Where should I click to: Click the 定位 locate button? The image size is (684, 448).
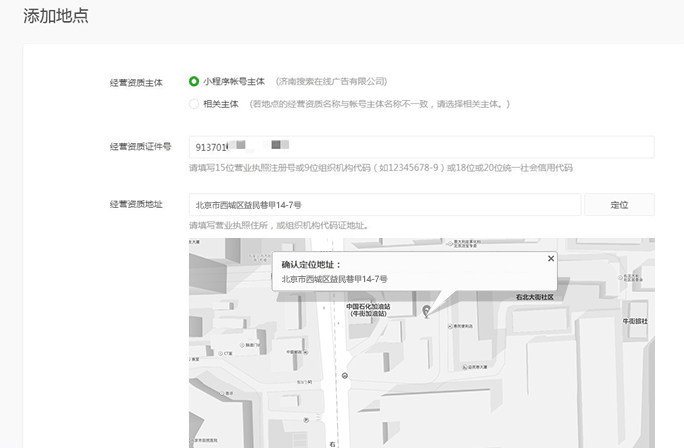pyautogui.click(x=619, y=204)
